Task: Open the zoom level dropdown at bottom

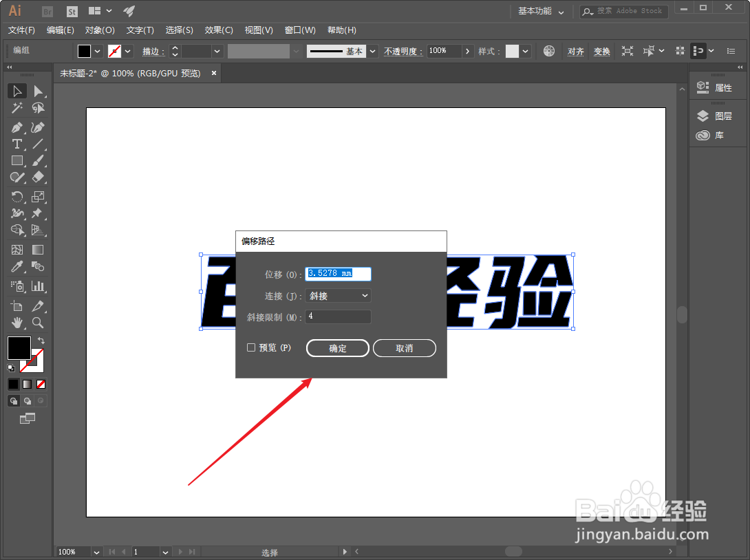Action: [96, 552]
